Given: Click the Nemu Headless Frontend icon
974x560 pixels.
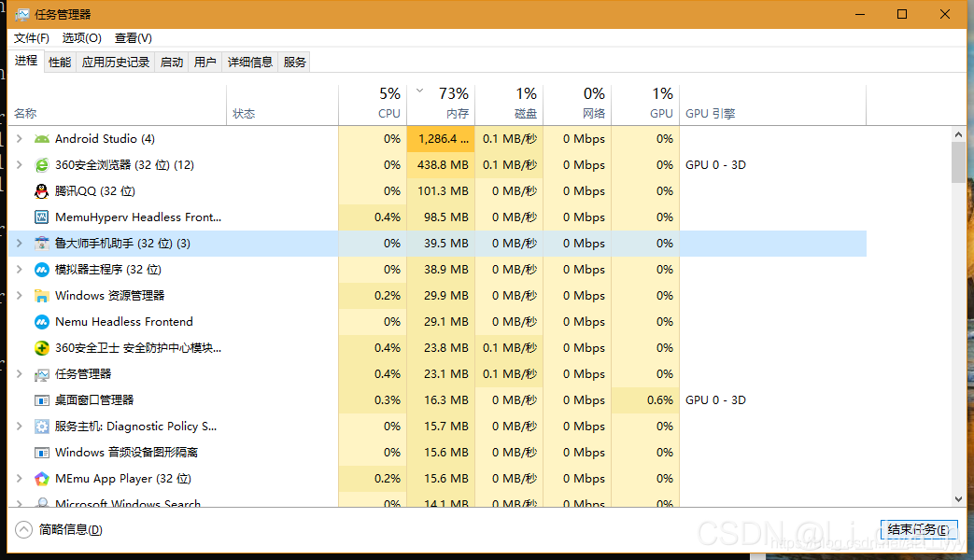Looking at the screenshot, I should pyautogui.click(x=42, y=322).
